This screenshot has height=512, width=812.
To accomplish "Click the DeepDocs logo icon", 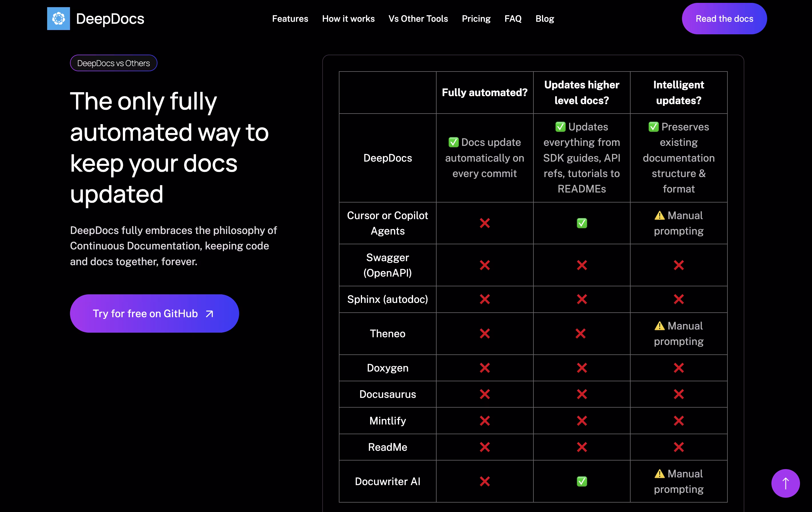I will point(58,19).
